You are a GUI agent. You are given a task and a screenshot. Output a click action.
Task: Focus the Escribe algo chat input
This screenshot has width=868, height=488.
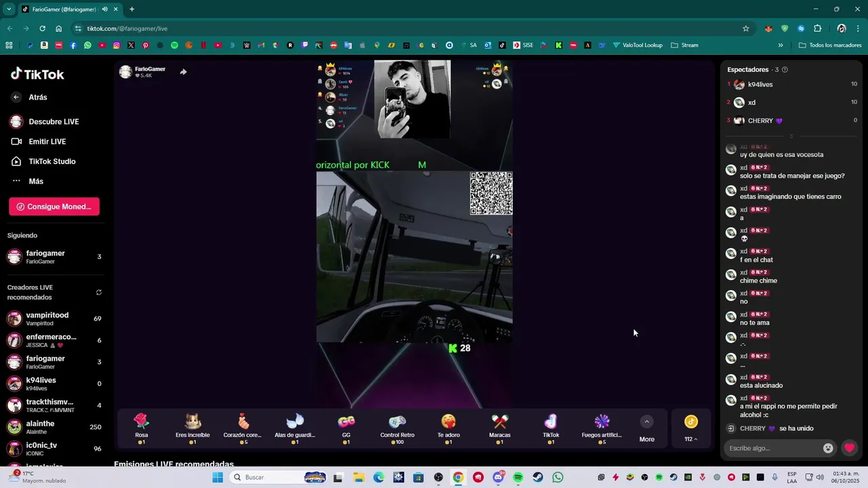tap(772, 448)
